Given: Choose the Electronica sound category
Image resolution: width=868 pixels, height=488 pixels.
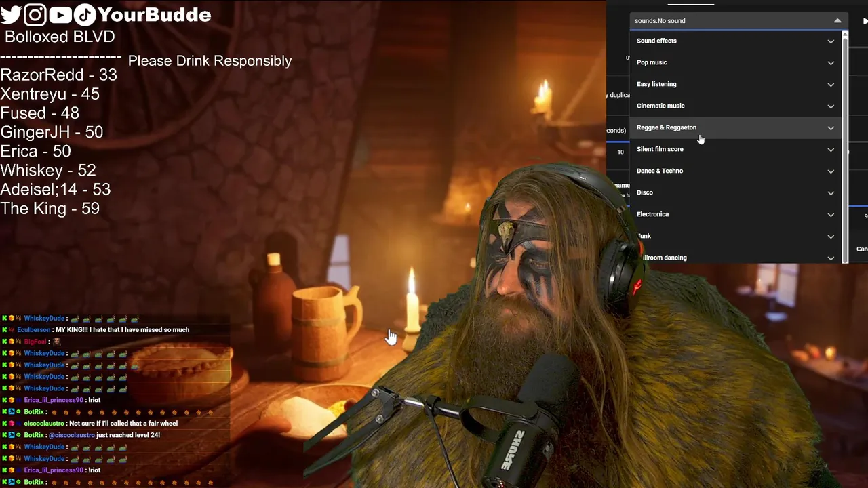Looking at the screenshot, I should click(x=736, y=214).
